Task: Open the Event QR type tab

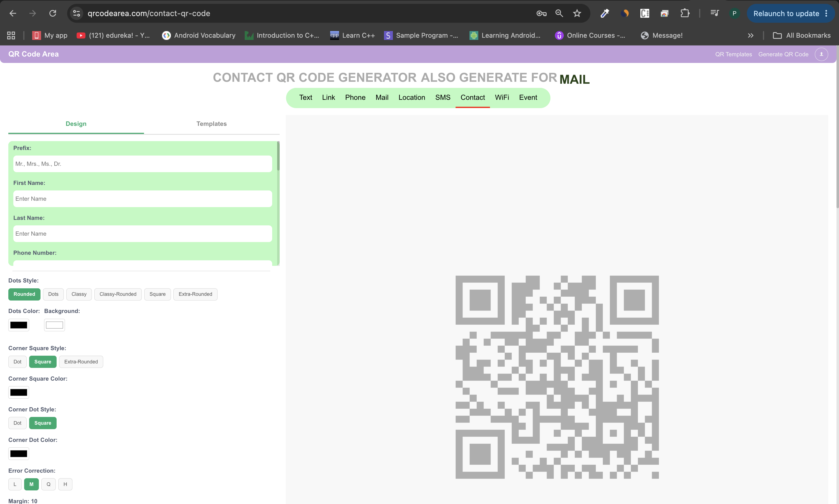Action: click(528, 98)
